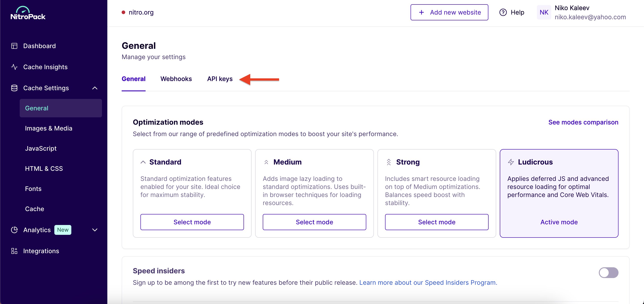Switch to the Webhooks tab
Screen dimensions: 644x304
tap(176, 79)
